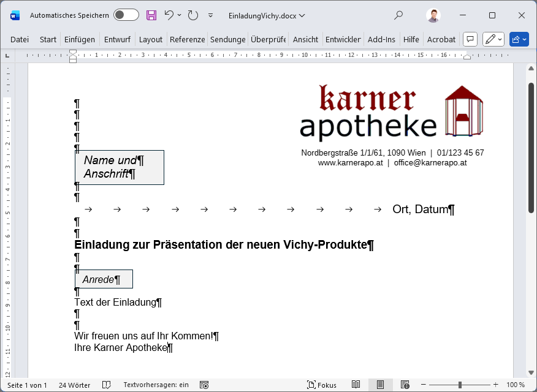Switch to the Entwickler tab
Viewport: 537px width, 392px height.
[343, 40]
